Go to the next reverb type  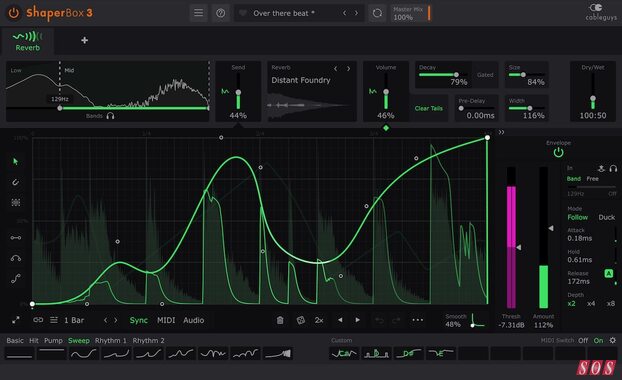[x=348, y=69]
